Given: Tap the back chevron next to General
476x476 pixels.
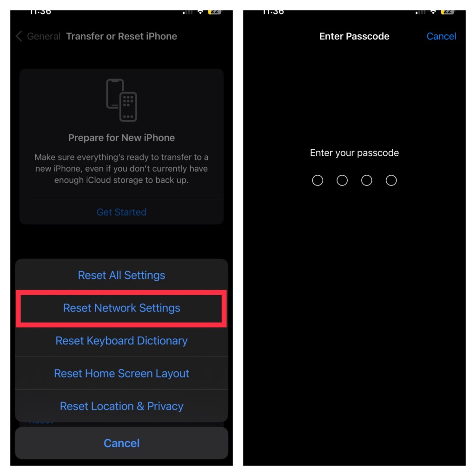Looking at the screenshot, I should 19,36.
